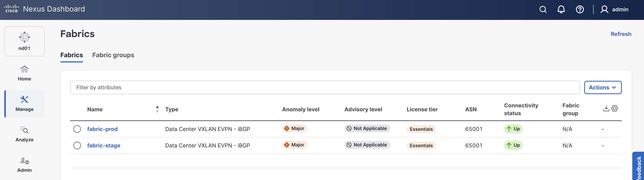Click the Refresh link

tap(621, 34)
